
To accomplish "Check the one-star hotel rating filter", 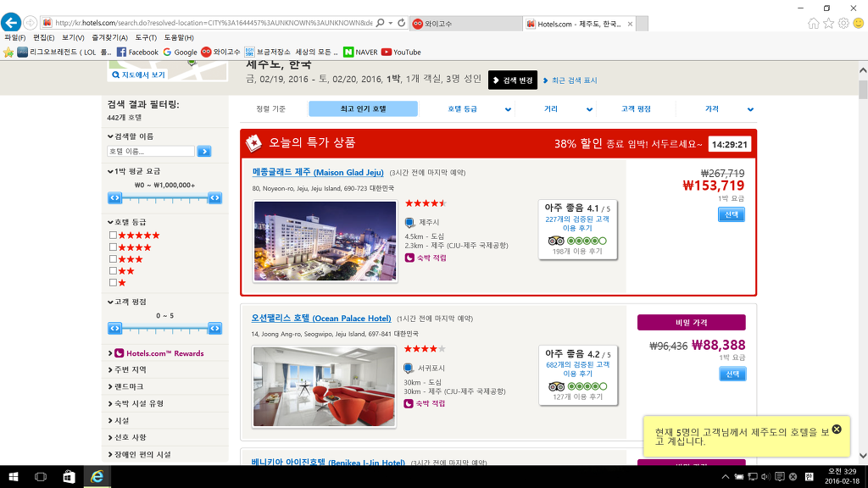I will click(x=113, y=283).
